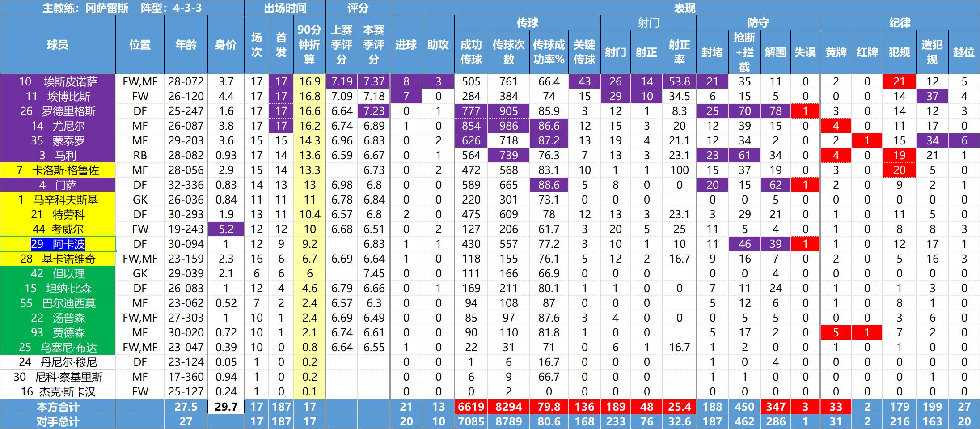This screenshot has height=429, width=980.
Task: Select player cell 1 马辛科夫斯基
Action: click(58, 200)
